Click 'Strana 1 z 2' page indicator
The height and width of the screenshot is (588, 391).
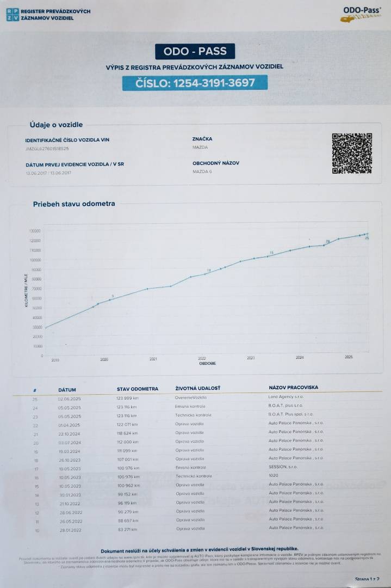(x=367, y=579)
